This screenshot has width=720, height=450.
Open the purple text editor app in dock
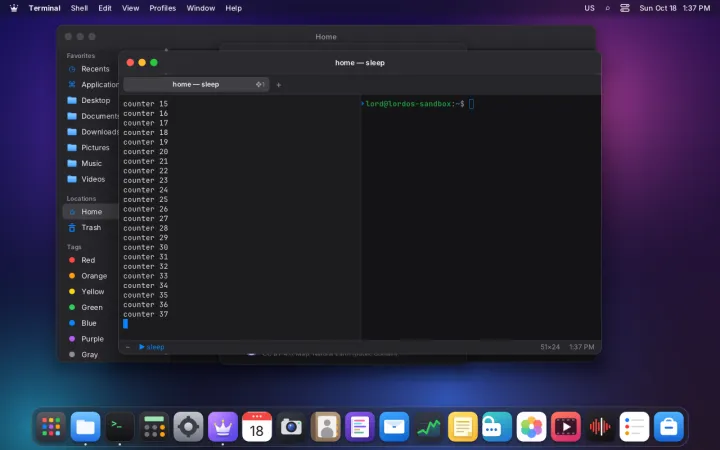coord(360,427)
